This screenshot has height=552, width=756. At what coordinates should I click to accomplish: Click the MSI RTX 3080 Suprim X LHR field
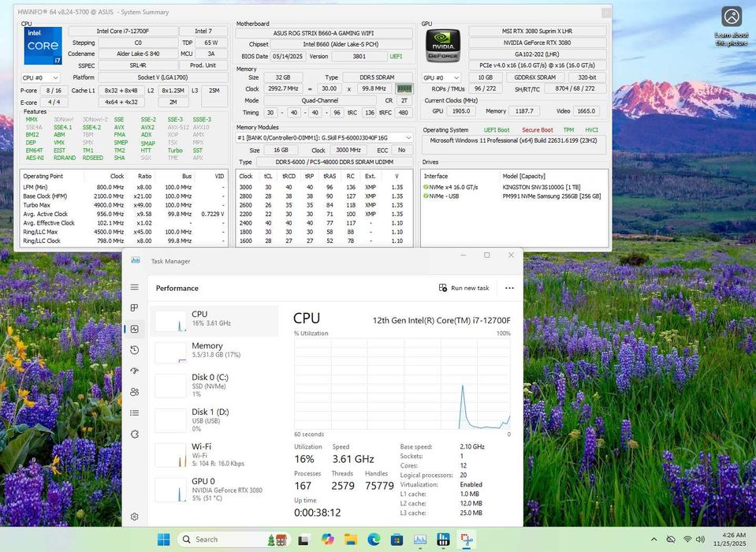point(537,31)
